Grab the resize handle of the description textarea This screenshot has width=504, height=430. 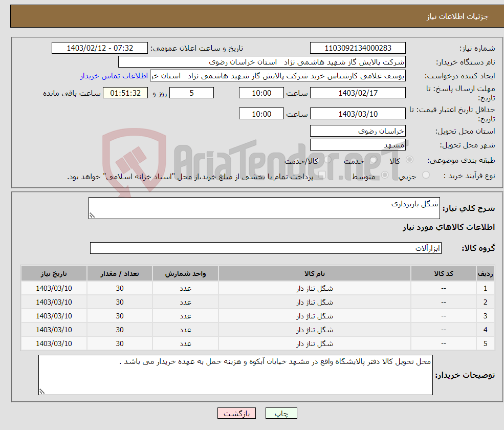tap(92, 216)
